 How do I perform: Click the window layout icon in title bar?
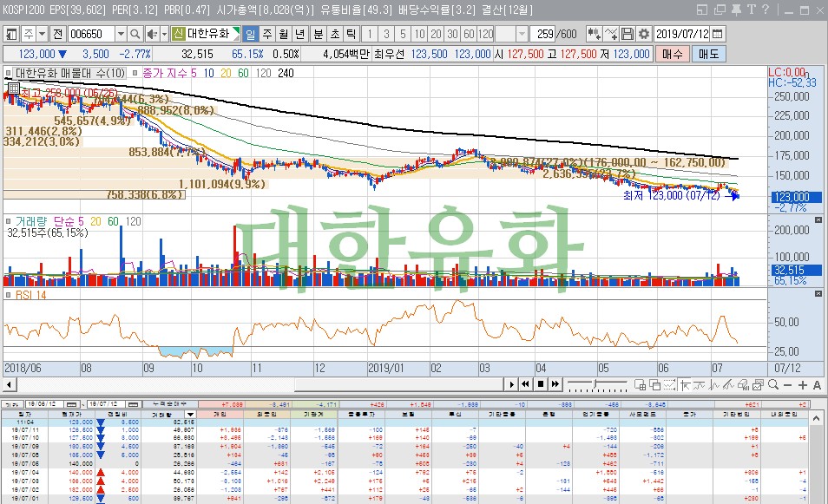(x=702, y=10)
